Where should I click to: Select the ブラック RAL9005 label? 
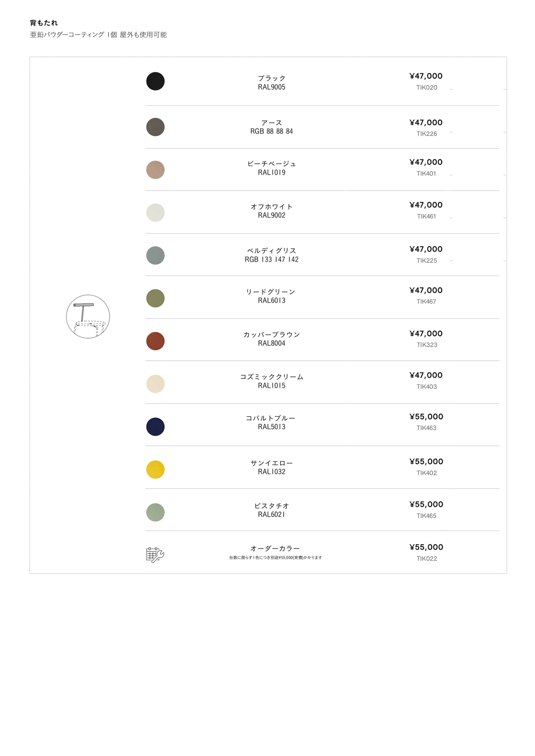(x=271, y=83)
